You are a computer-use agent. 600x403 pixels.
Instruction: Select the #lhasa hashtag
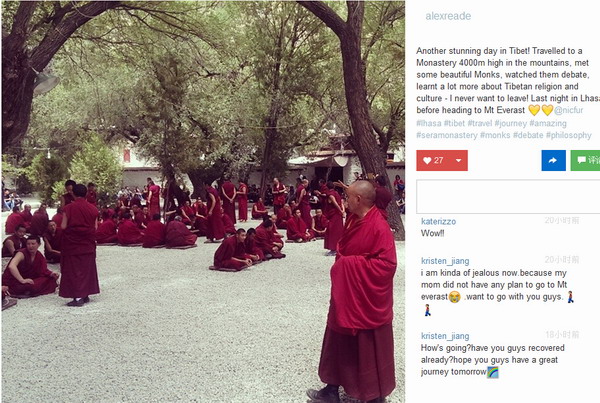tap(429, 123)
